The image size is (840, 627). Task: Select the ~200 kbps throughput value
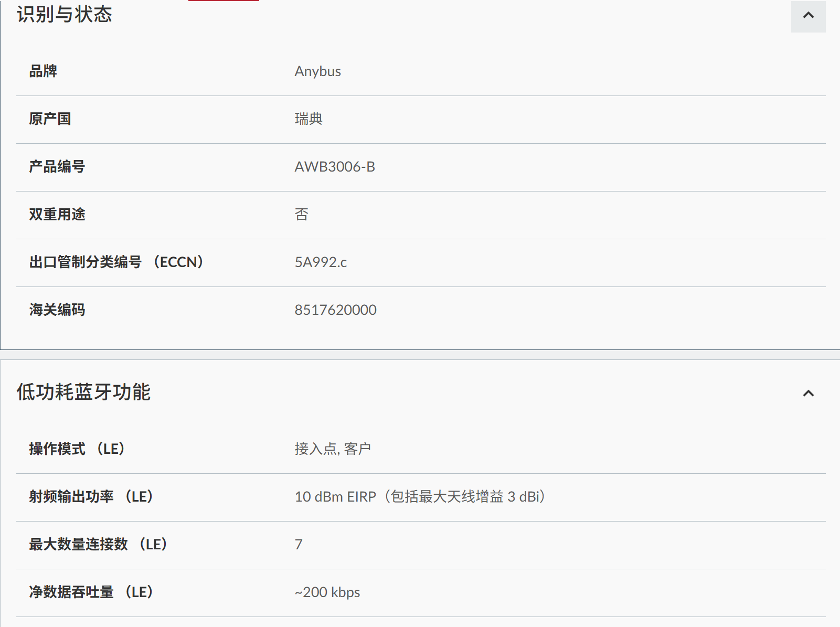click(x=327, y=592)
